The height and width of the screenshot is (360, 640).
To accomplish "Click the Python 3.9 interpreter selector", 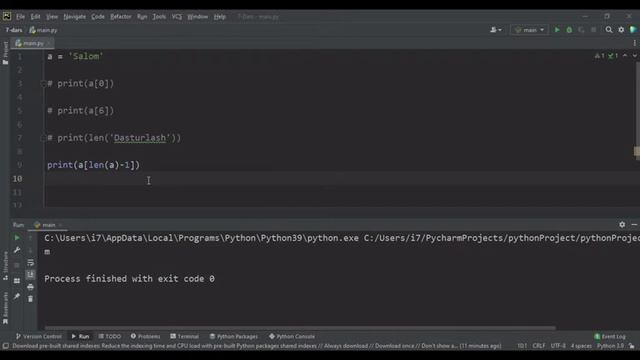I will pos(610,346).
